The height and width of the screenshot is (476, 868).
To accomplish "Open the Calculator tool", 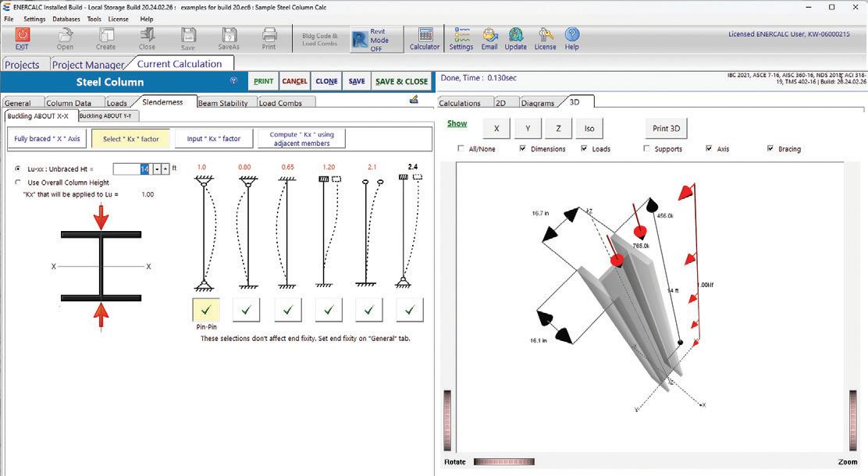I will (x=425, y=39).
